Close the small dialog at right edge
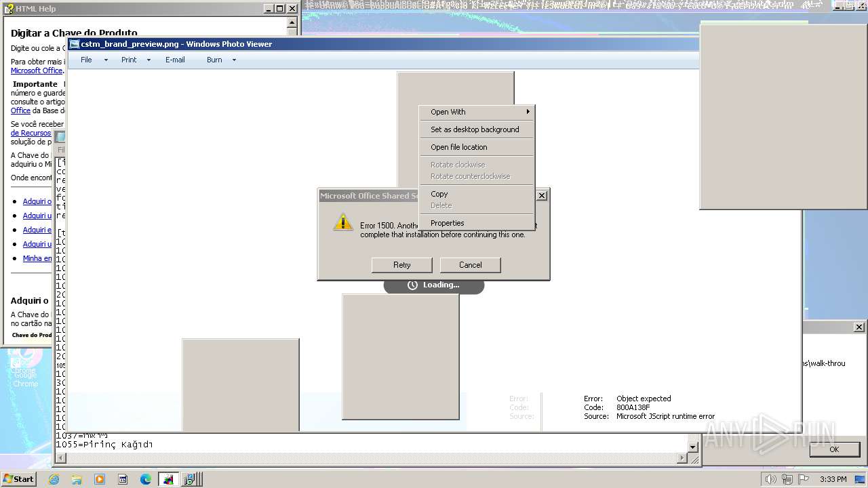 [x=859, y=327]
